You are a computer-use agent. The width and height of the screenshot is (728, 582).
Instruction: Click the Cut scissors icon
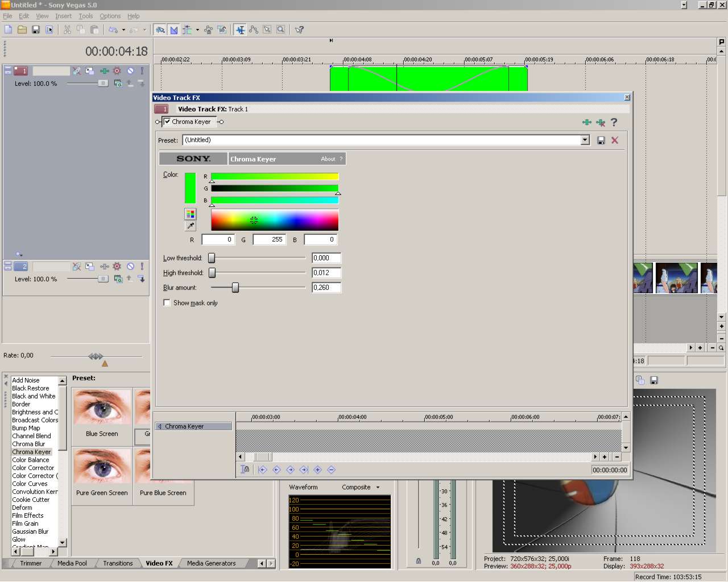67,30
